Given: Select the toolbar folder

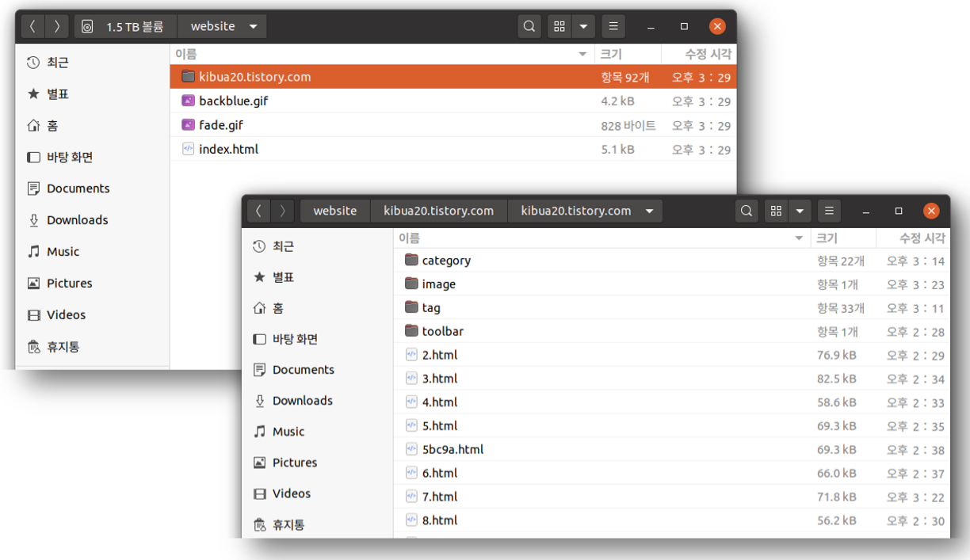Looking at the screenshot, I should pyautogui.click(x=672, y=331).
